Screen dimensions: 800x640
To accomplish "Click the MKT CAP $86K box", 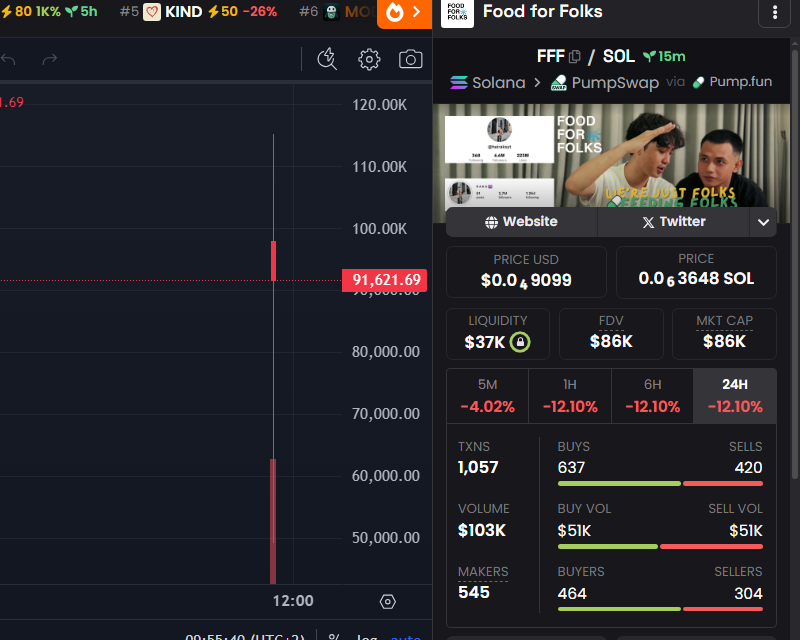I will coord(724,334).
